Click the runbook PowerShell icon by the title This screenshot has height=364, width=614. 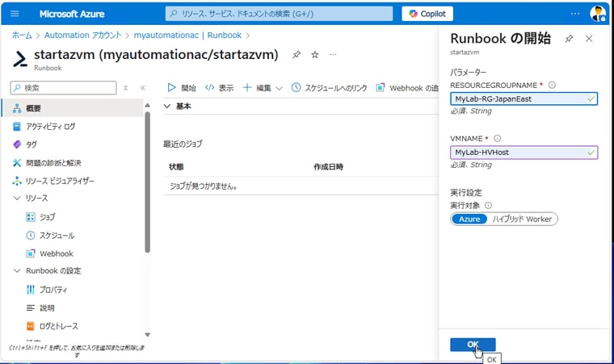(20, 60)
